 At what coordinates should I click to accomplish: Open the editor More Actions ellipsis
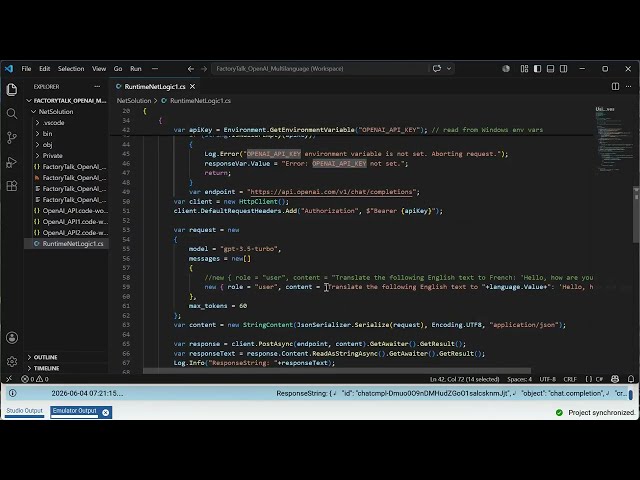pos(629,87)
